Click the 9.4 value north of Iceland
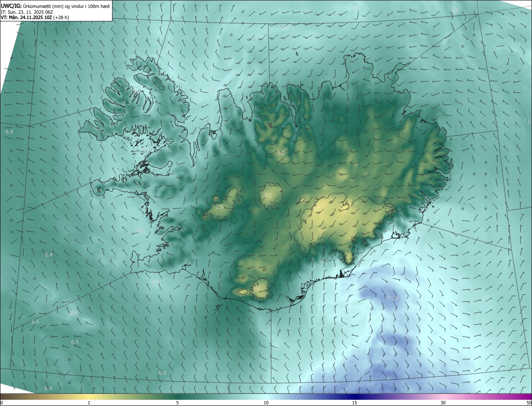Screen dimensions: 532x406 [212, 89]
